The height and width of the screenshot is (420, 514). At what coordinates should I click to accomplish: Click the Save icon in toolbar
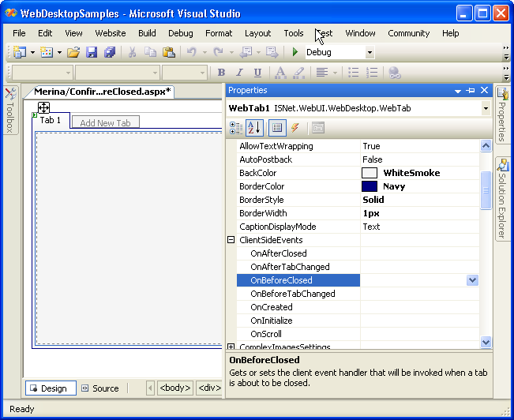[x=92, y=52]
